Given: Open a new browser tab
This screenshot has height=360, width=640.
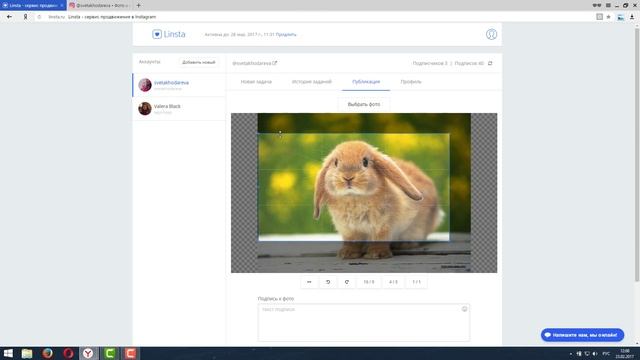Looking at the screenshot, I should 139,5.
